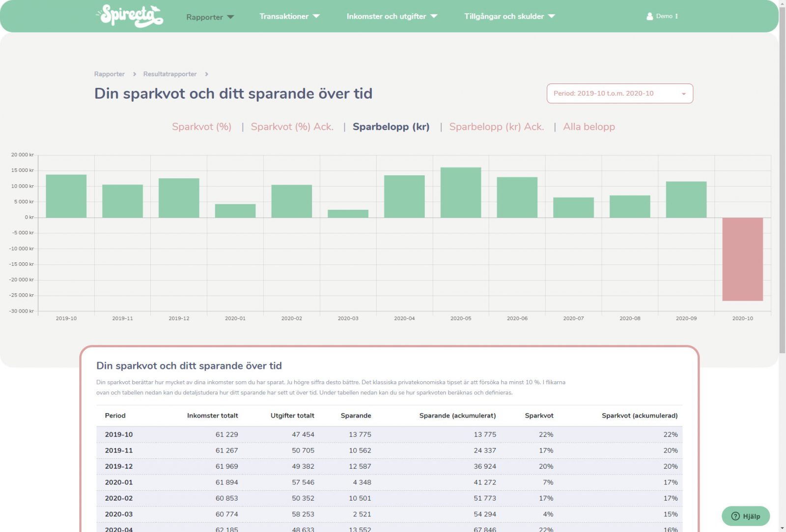This screenshot has height=532, width=786.
Task: Go to Rapporter breadcrumb link
Action: point(109,74)
